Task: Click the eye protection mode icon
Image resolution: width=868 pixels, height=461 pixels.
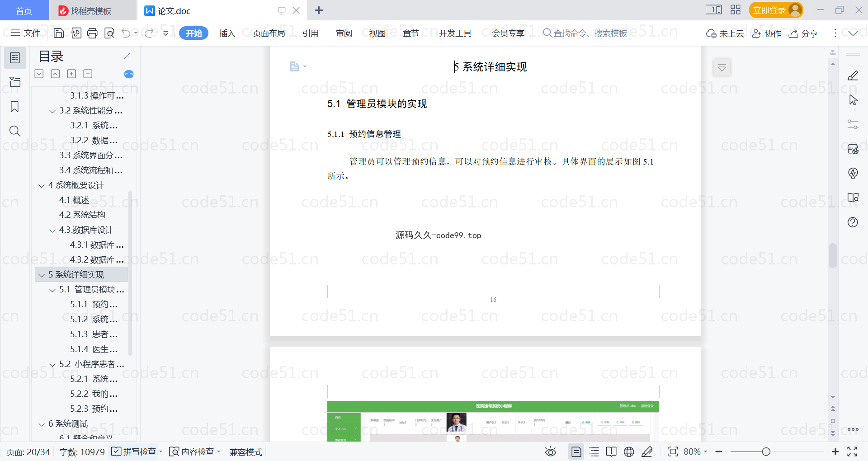Action: [551, 452]
